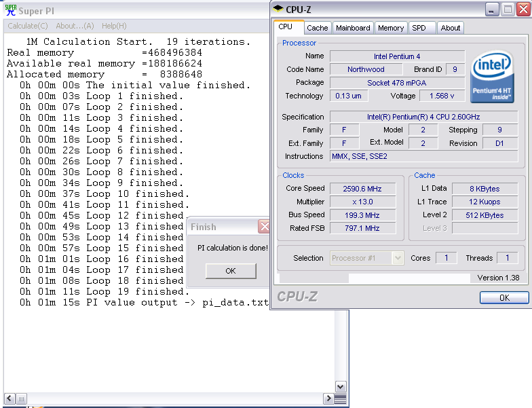The width and height of the screenshot is (532, 408).
Task: Click the 'Loop 5 finished' line
Action: [101, 140]
